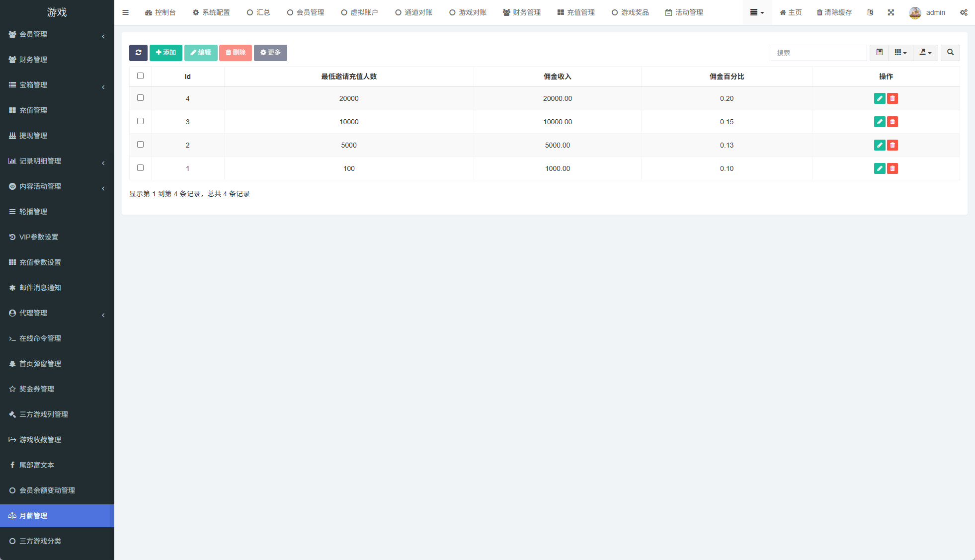Click the search magnifier icon button

point(950,53)
